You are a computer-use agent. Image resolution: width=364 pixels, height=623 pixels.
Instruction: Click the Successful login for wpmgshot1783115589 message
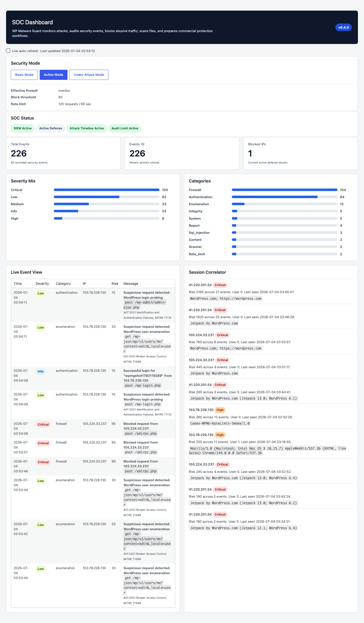point(148,376)
